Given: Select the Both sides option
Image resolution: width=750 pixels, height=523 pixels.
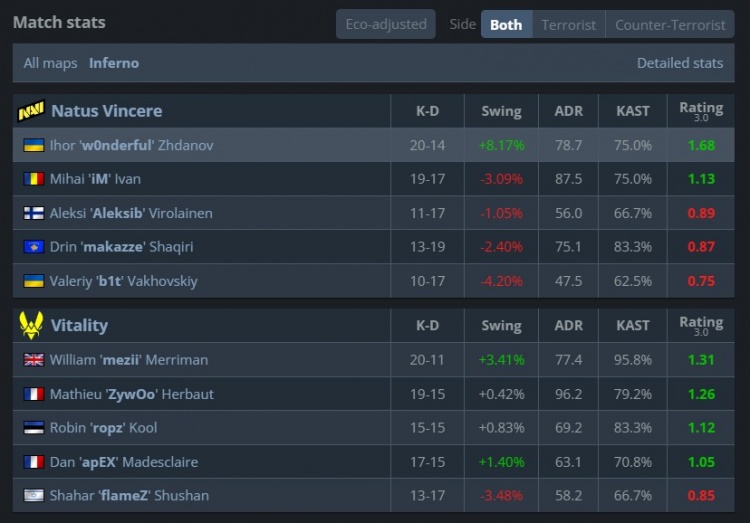Looking at the screenshot, I should [x=506, y=24].
